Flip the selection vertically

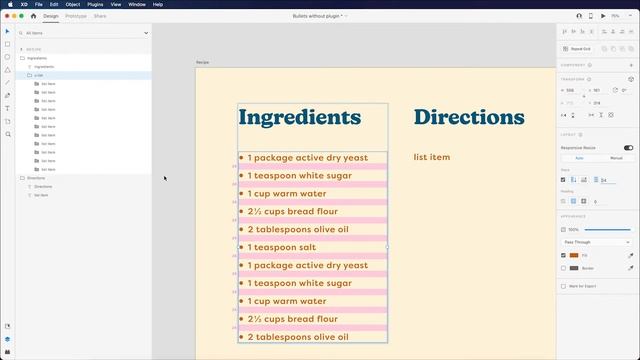coord(573,116)
